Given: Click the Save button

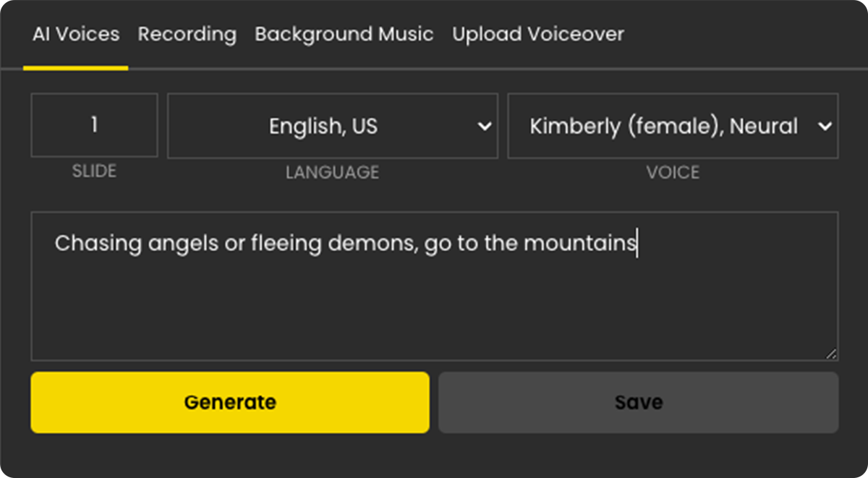Looking at the screenshot, I should [638, 403].
